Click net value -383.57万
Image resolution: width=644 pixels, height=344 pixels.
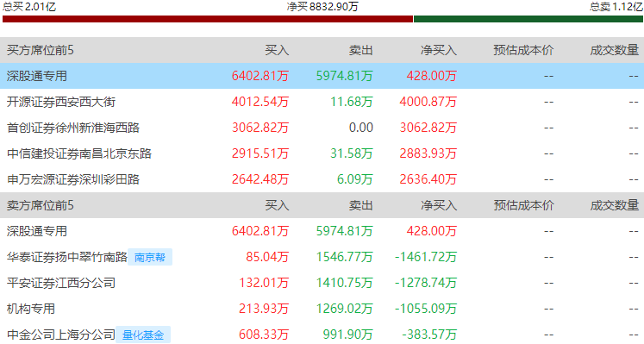click(x=429, y=335)
